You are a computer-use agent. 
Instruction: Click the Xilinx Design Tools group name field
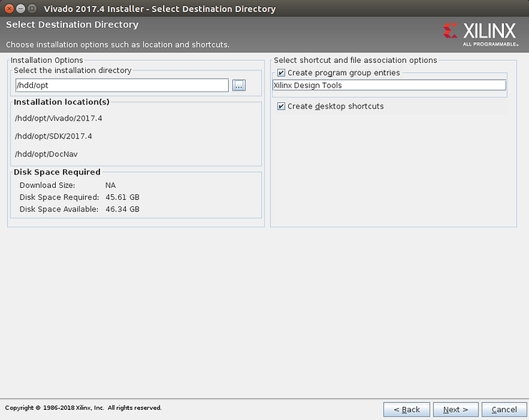pos(390,85)
